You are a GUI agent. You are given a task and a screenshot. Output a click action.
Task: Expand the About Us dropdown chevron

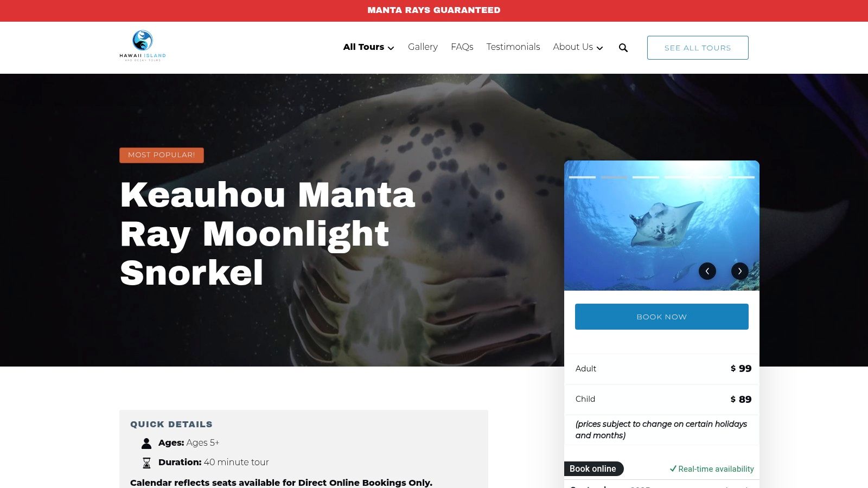pyautogui.click(x=599, y=48)
